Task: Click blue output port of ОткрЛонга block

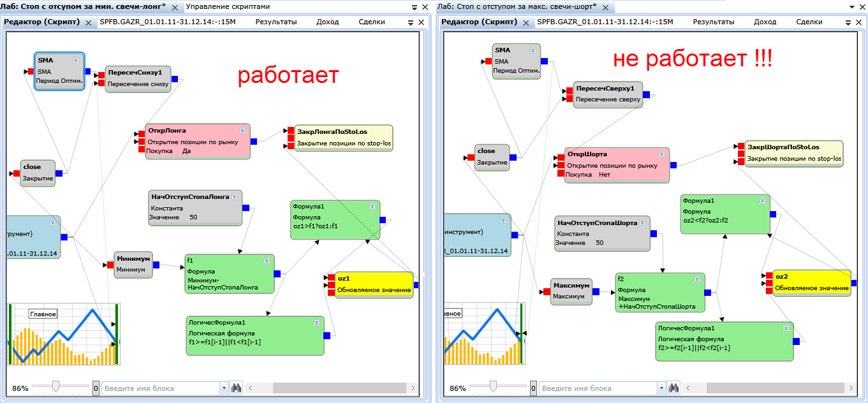Action: click(x=254, y=142)
